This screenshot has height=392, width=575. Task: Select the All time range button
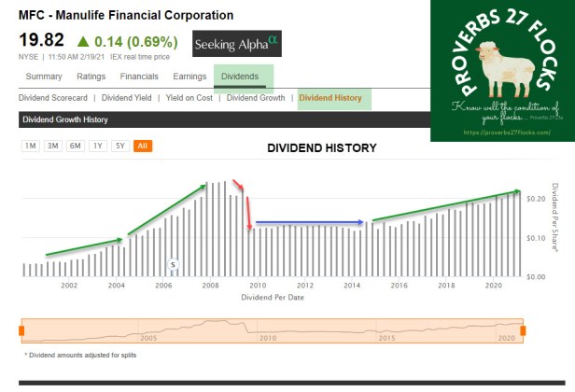coord(142,146)
